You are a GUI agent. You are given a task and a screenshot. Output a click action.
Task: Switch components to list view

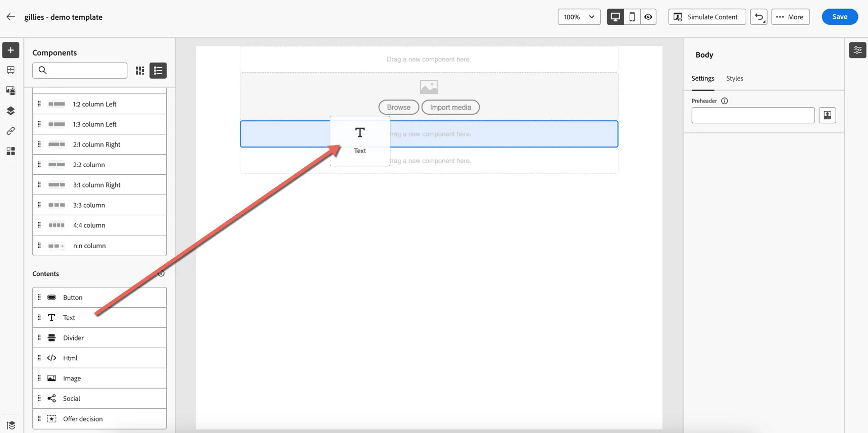coord(158,71)
